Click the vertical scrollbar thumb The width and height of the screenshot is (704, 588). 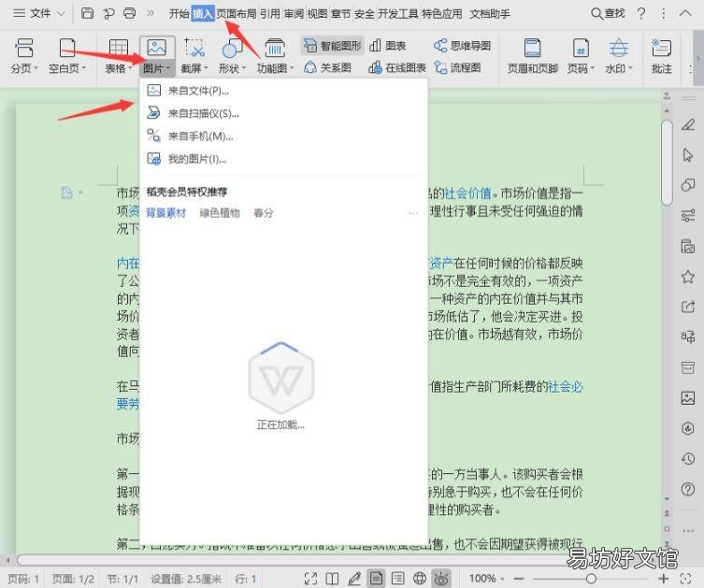click(667, 163)
